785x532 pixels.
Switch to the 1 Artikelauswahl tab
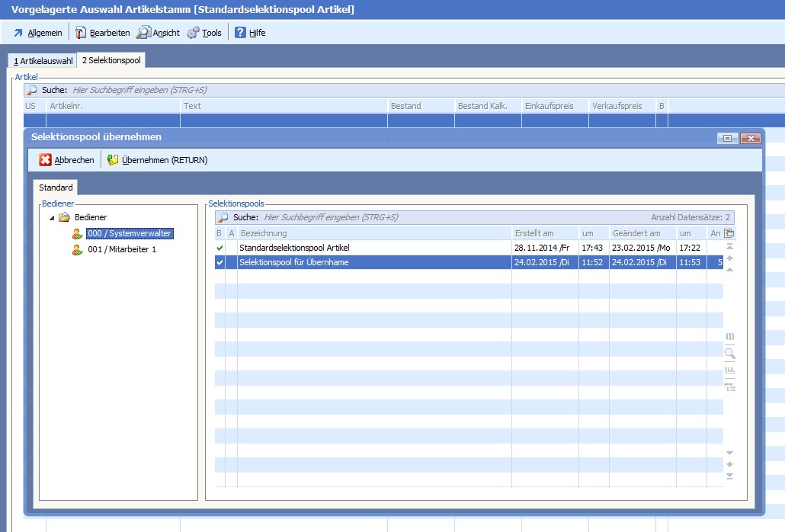(43, 60)
